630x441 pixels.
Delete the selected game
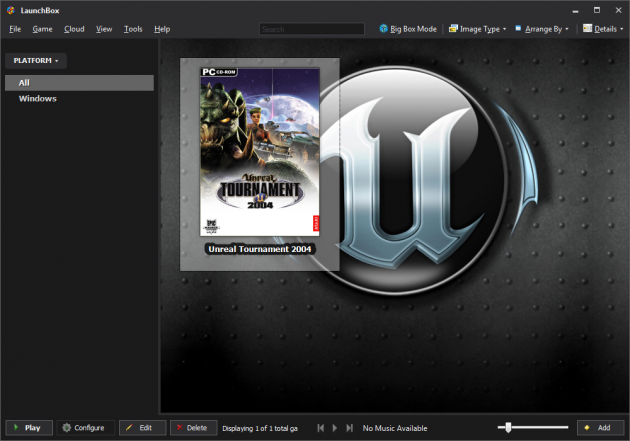(x=193, y=427)
